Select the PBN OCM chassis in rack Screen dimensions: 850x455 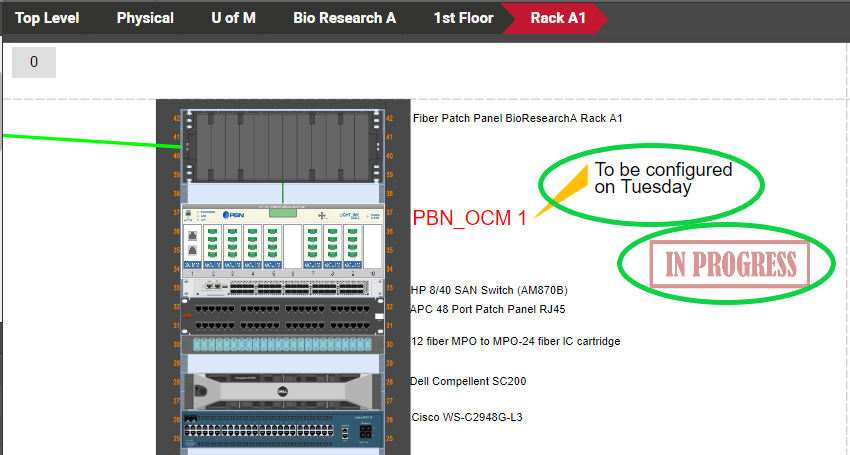(x=282, y=241)
